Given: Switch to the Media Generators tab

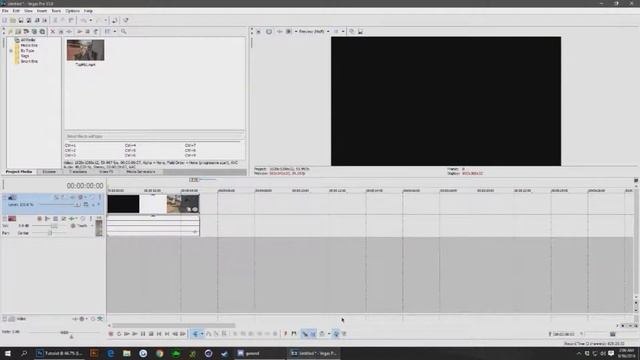Looking at the screenshot, I should [140, 172].
